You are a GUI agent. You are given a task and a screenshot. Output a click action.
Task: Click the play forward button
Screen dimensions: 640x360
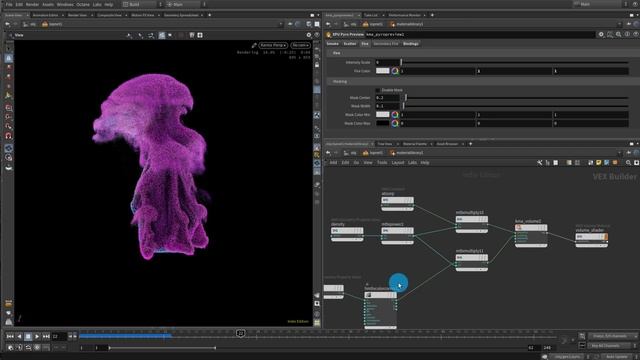coord(37,336)
